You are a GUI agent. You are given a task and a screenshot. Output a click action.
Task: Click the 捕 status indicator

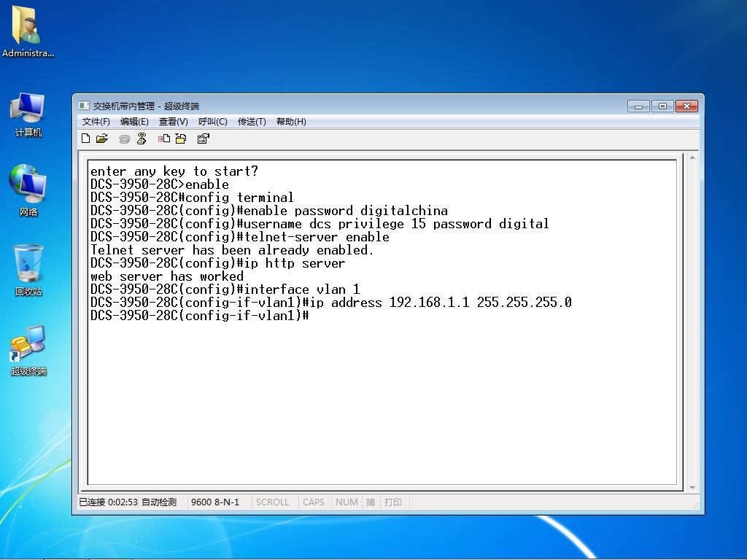tap(371, 502)
